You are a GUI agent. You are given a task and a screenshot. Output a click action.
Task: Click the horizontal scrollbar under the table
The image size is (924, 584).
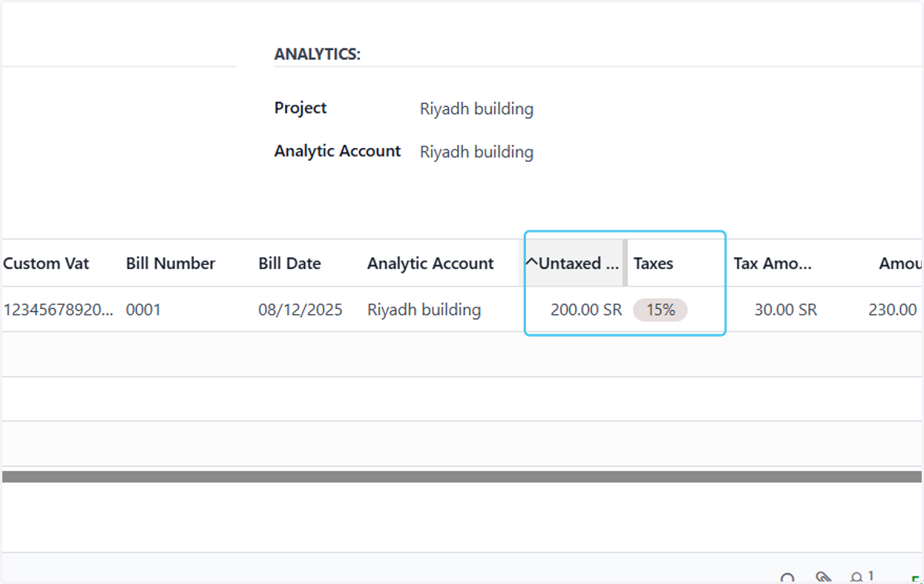click(462, 477)
